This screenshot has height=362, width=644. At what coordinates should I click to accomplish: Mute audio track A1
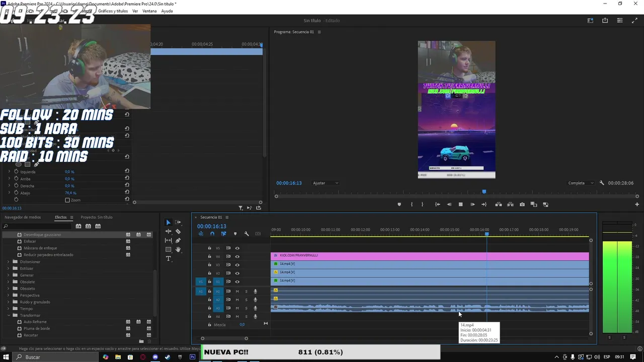(237, 291)
